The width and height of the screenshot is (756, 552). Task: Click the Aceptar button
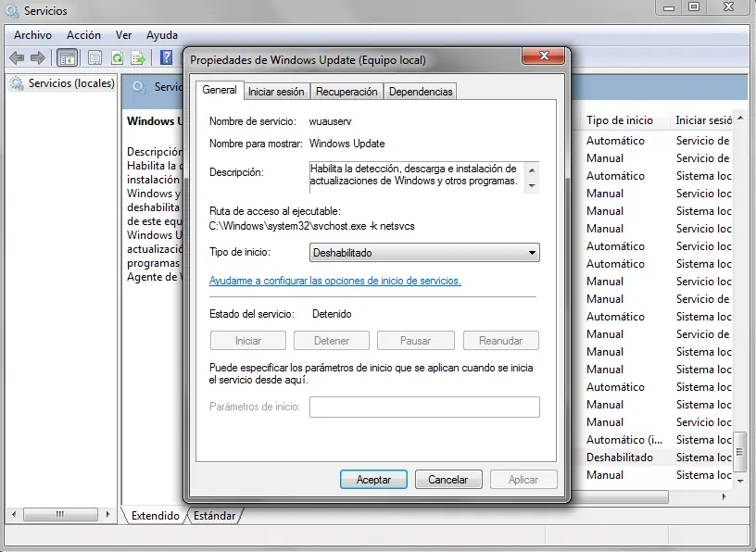click(x=373, y=480)
